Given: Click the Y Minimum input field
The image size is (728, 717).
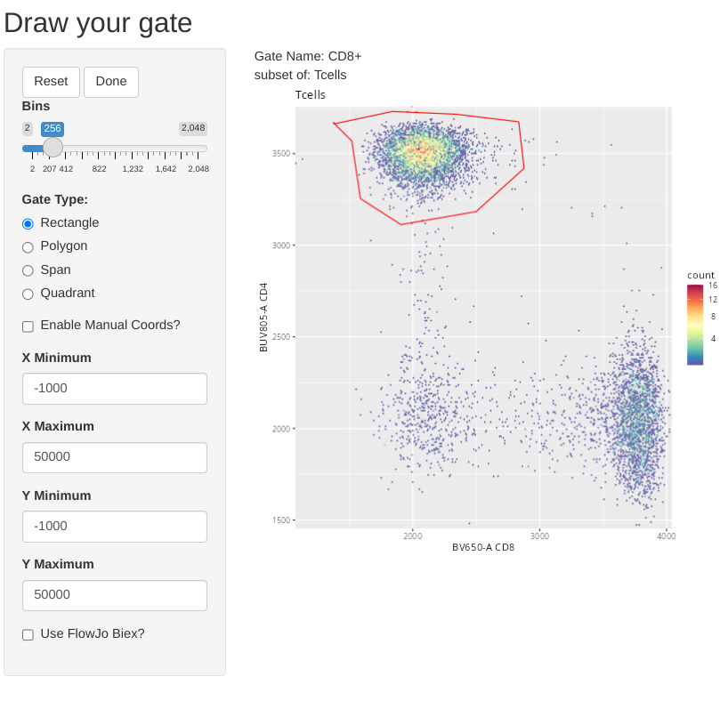Looking at the screenshot, I should tap(115, 527).
